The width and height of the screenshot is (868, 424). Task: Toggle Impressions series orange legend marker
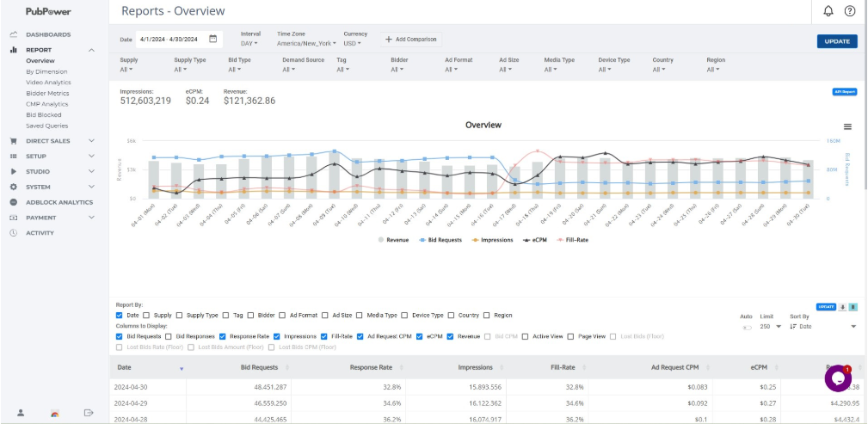[474, 240]
